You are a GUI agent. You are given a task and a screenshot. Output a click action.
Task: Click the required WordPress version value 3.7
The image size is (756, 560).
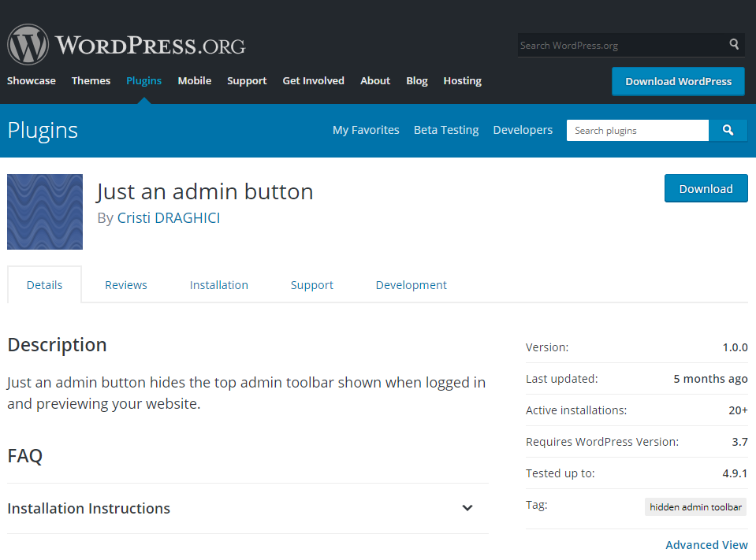point(739,442)
